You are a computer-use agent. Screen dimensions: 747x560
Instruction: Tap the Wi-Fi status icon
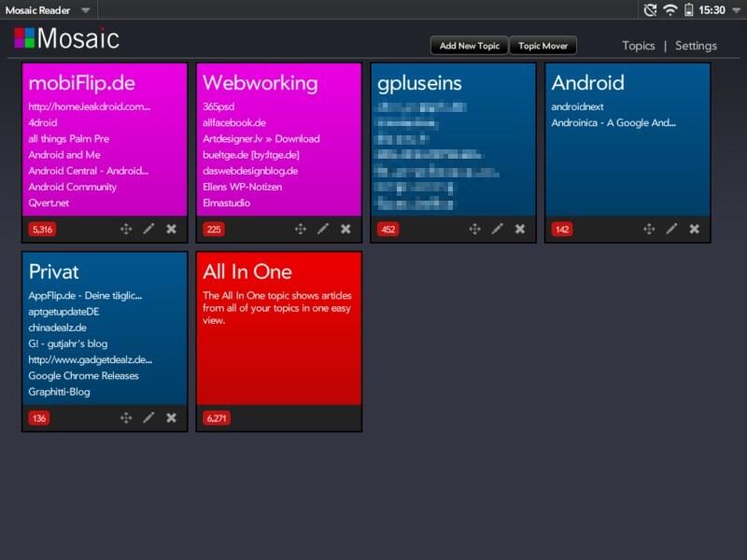[669, 10]
